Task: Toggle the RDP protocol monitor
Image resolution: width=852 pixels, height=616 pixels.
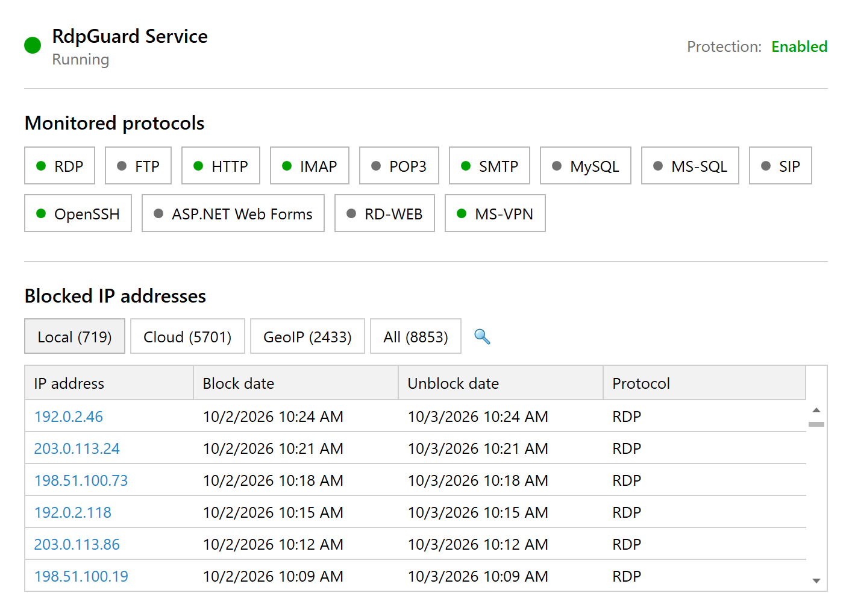Action: (60, 166)
